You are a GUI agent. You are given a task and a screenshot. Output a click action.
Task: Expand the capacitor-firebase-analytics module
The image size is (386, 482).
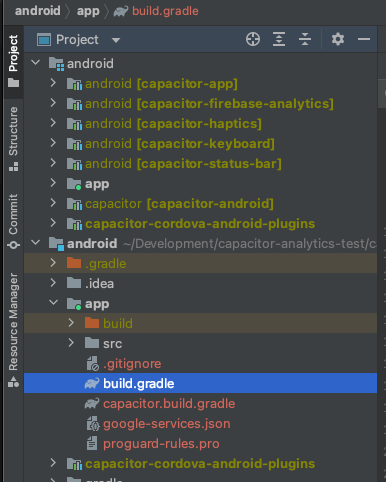pos(53,103)
